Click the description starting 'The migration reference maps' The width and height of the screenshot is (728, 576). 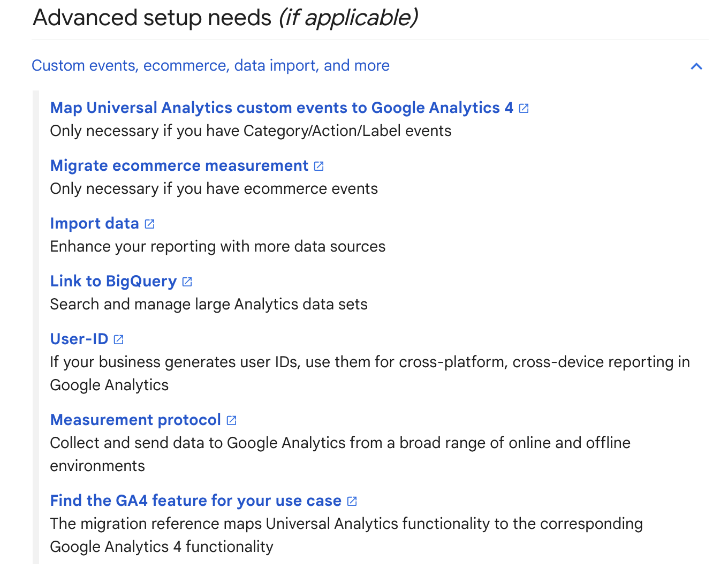(x=346, y=535)
